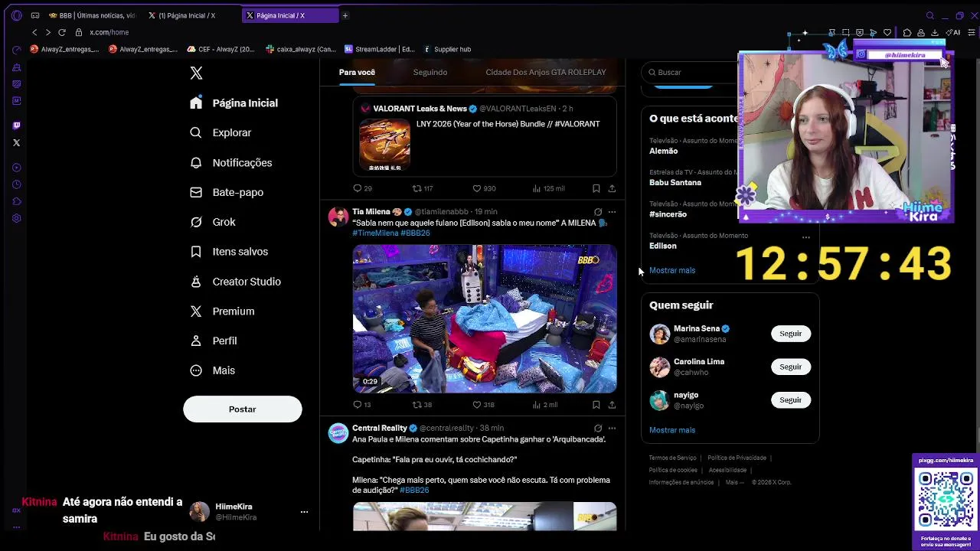Go to Página Inicial in navigation
The height and width of the screenshot is (551, 980).
[x=234, y=103]
